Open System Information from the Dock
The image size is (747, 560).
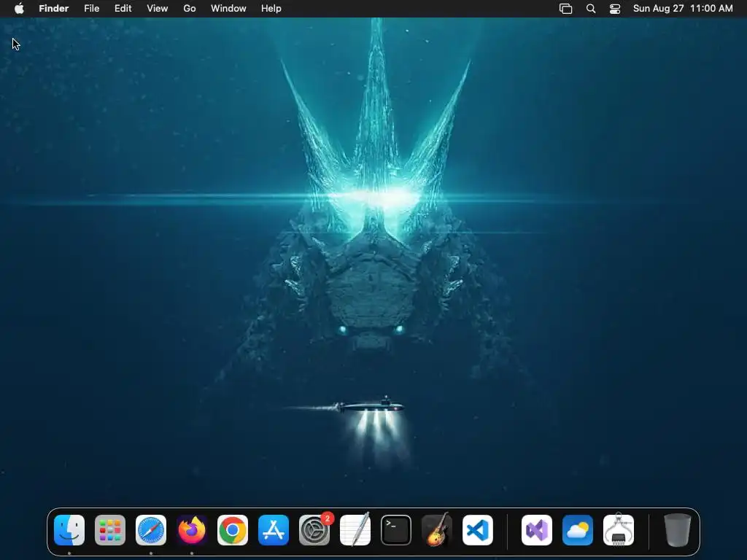click(x=619, y=530)
